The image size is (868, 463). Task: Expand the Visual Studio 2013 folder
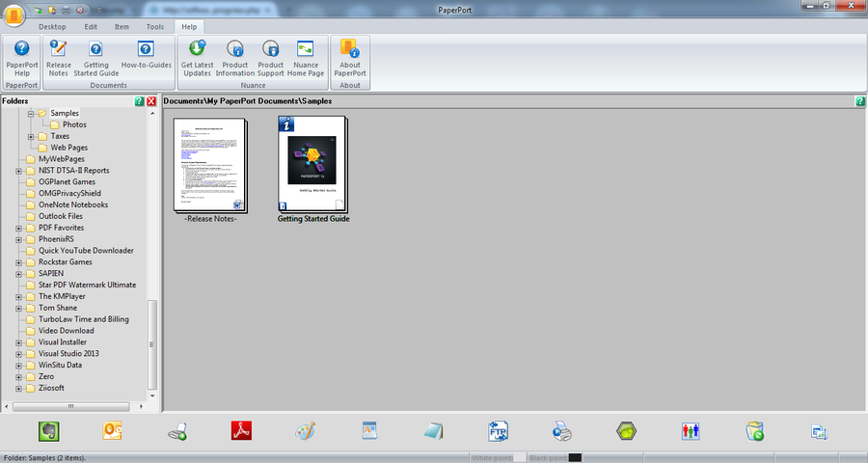coord(19,354)
